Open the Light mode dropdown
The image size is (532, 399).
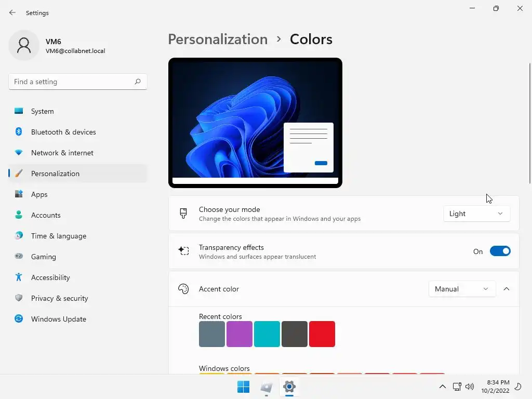(x=477, y=214)
